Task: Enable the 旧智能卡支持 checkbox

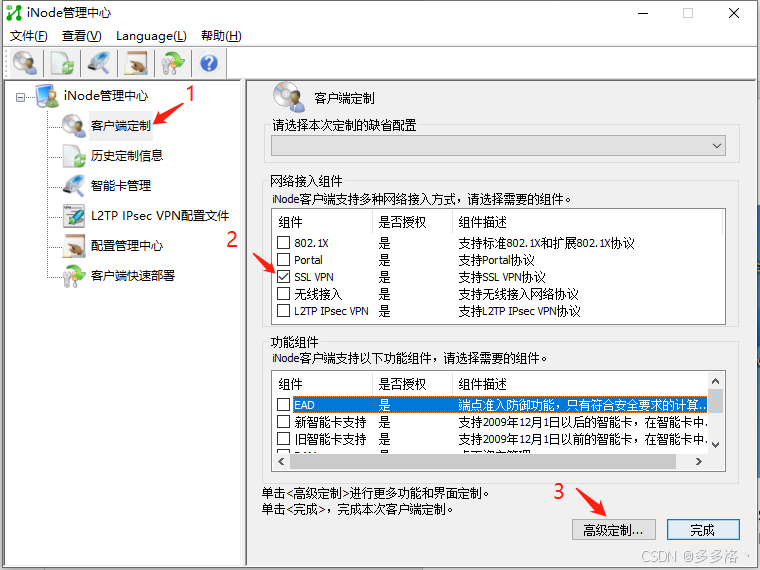Action: [284, 439]
